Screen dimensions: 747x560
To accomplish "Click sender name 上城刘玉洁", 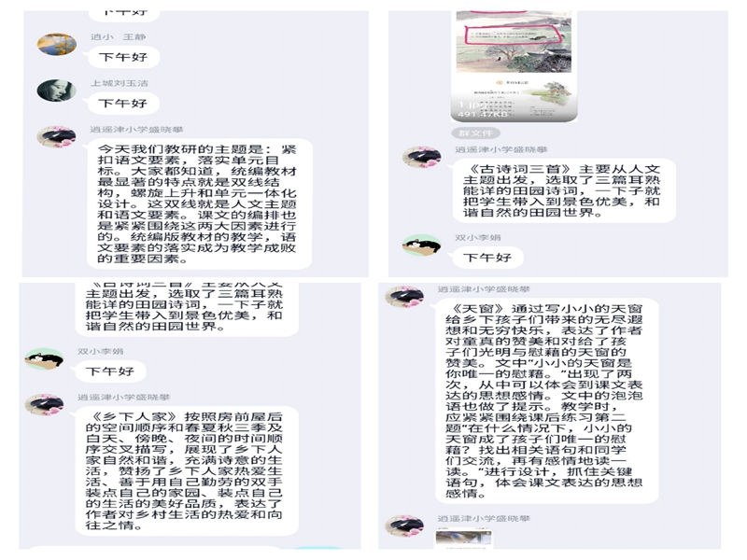I will tap(120, 83).
